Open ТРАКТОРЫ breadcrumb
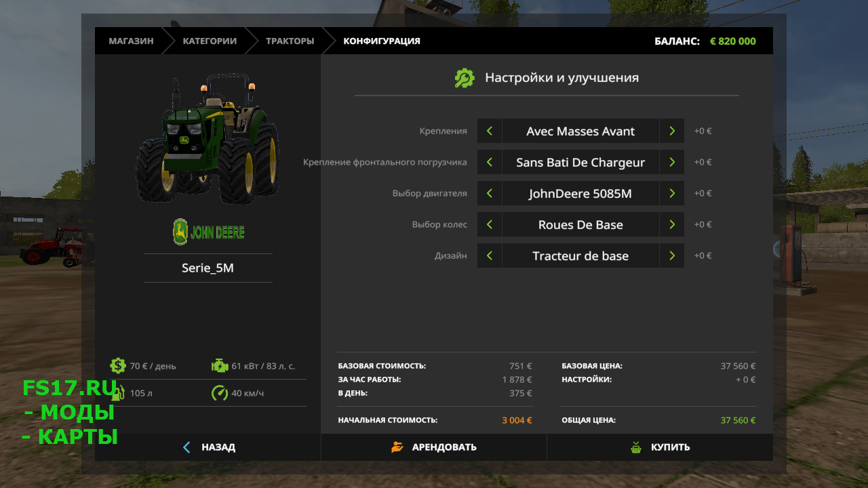Screen dimensions: 868x488 pyautogui.click(x=290, y=41)
